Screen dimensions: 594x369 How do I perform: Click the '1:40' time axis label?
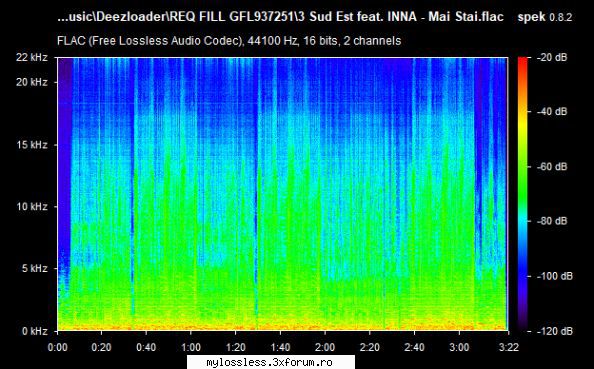pos(280,347)
